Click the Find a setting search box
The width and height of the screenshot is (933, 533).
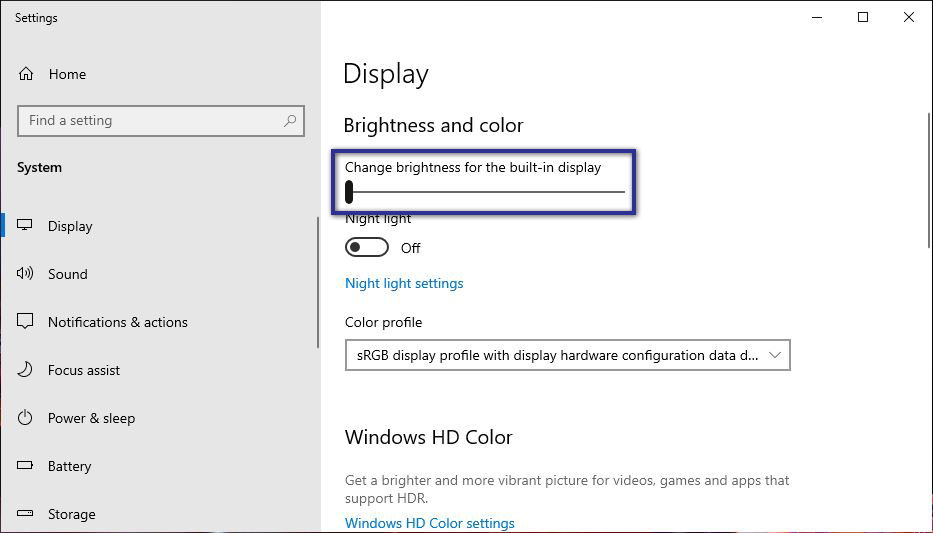[150, 121]
